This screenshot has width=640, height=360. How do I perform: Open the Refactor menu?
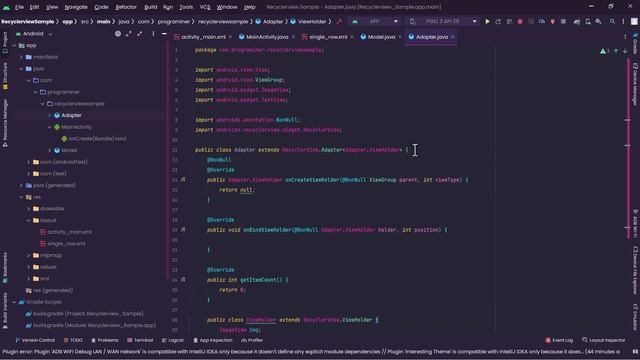[126, 7]
